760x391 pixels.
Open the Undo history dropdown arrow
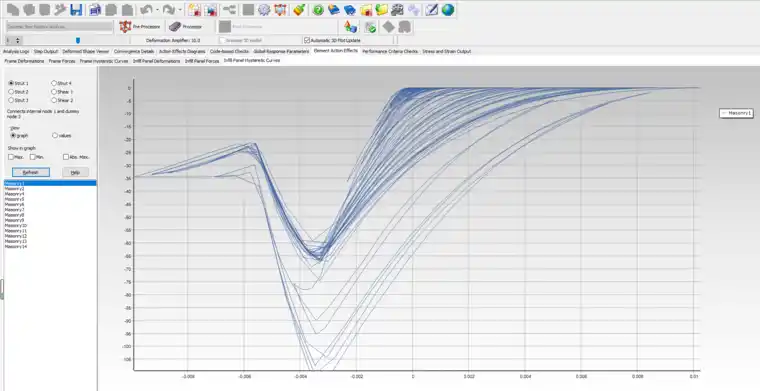click(x=157, y=9)
